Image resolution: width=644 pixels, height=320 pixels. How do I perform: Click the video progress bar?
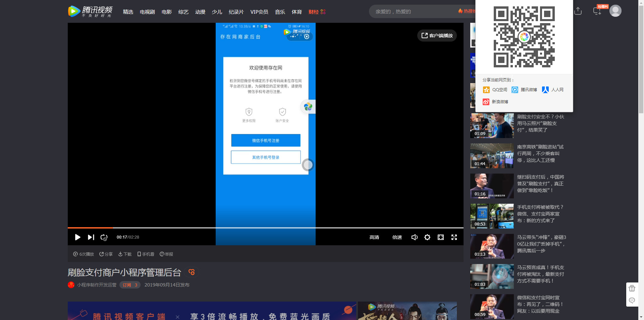pos(266,228)
